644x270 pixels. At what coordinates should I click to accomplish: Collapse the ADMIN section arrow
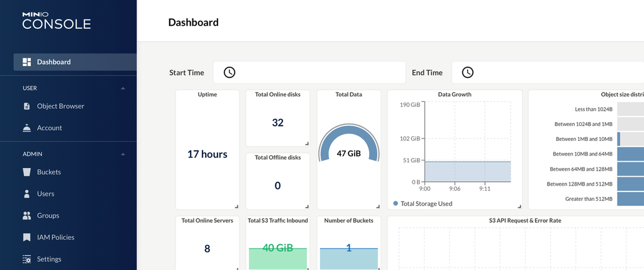(x=123, y=154)
